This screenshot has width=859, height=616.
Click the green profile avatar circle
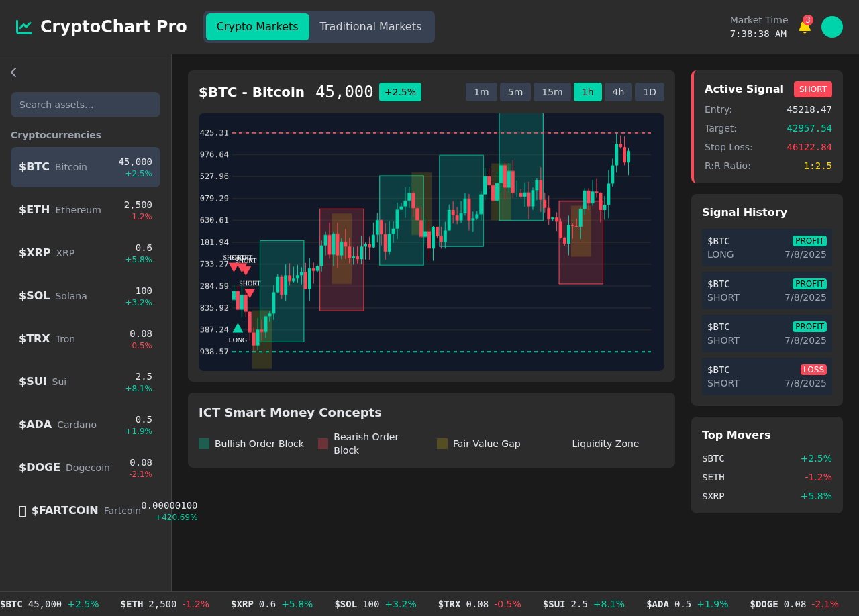click(832, 27)
